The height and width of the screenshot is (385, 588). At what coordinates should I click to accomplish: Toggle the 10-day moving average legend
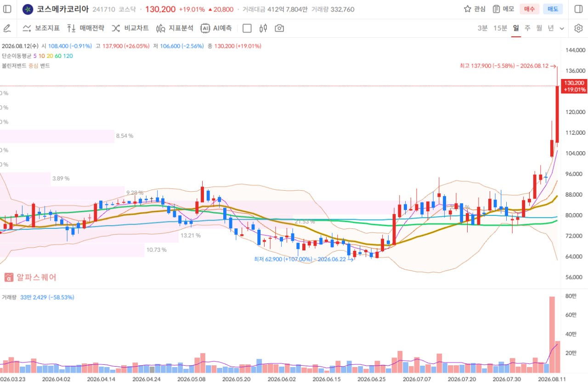pyautogui.click(x=42, y=56)
